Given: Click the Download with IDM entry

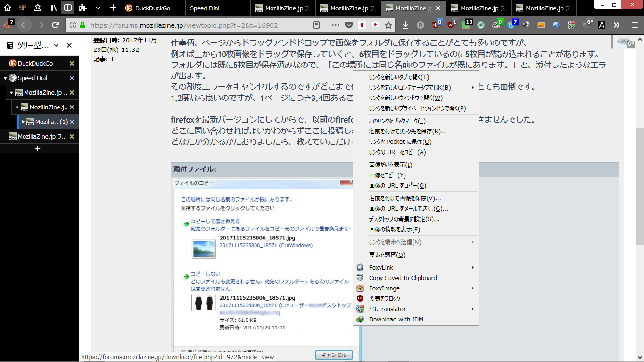Looking at the screenshot, I should (396, 320).
